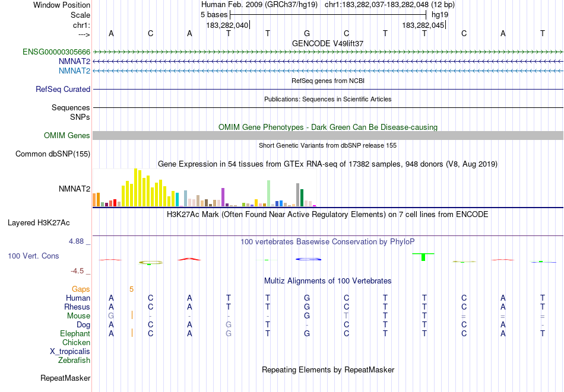Click the Human Feb. 2009 (GRCh37/hg19) text
This screenshot has width=564, height=392.
point(259,5)
